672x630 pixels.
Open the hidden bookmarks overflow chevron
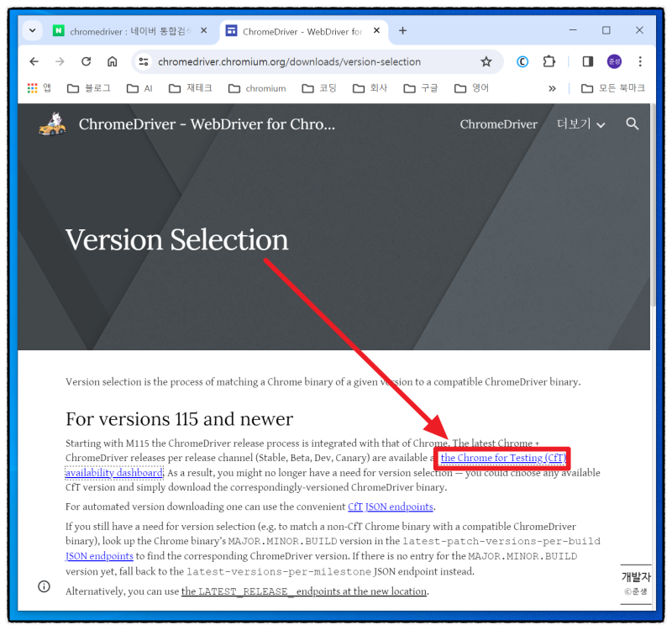pos(552,87)
